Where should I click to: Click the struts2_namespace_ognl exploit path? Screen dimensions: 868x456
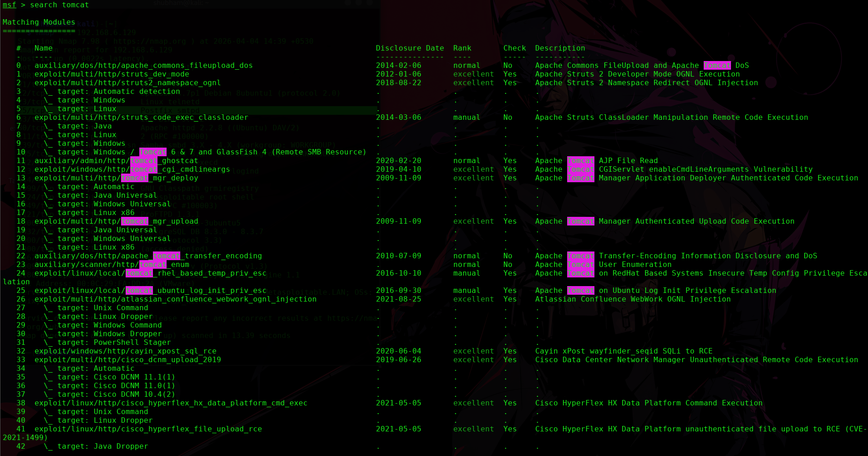click(127, 83)
